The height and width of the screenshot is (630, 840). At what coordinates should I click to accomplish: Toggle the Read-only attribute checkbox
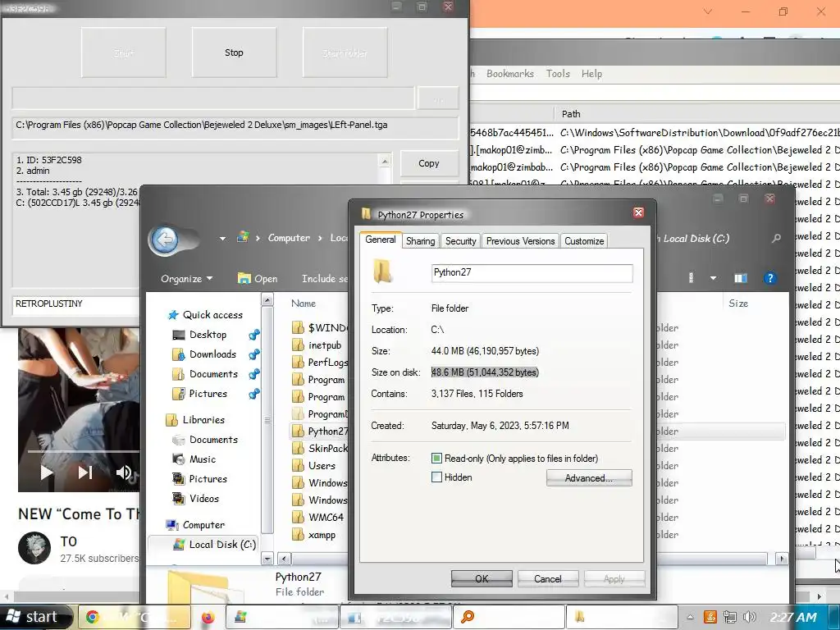coord(436,459)
